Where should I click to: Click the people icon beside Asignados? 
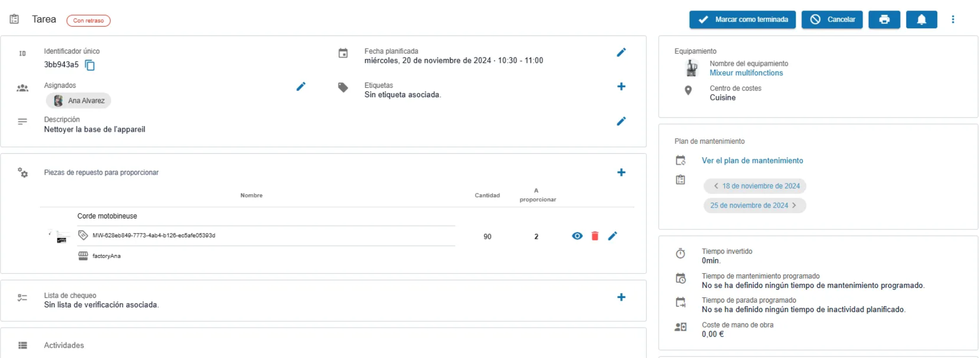point(22,88)
